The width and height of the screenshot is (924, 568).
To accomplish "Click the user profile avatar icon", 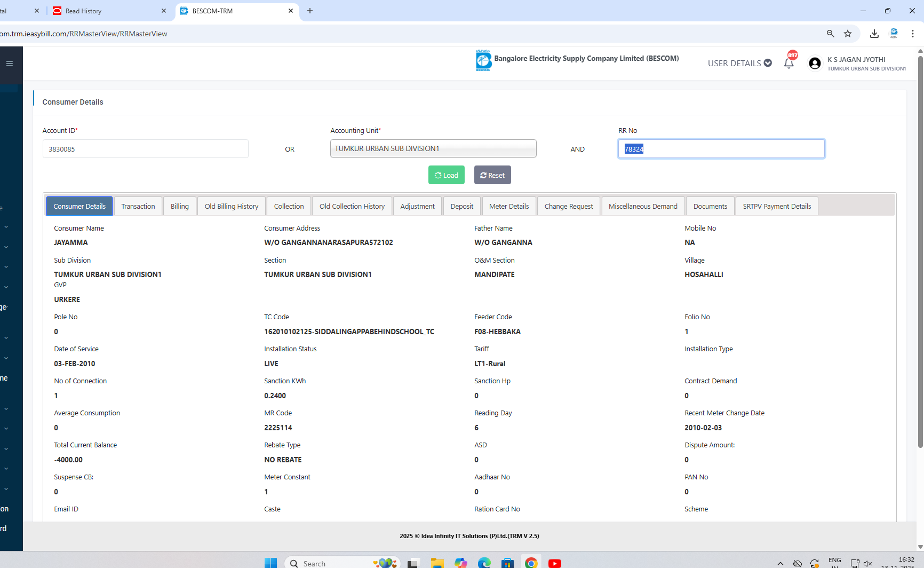I will [815, 64].
